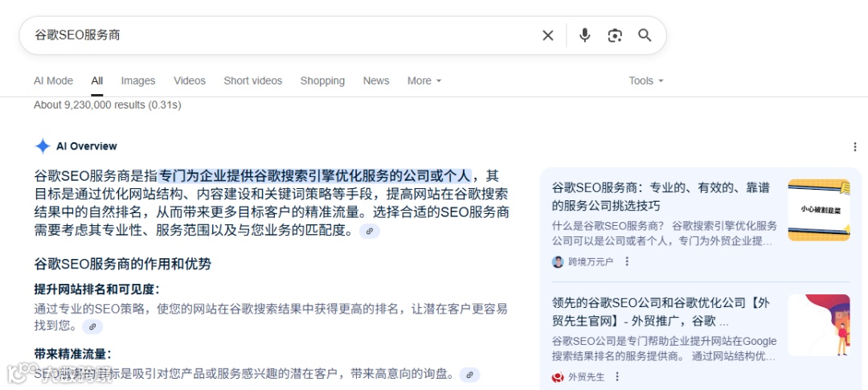Click the AI Overview label
Image resolution: width=868 pixels, height=390 pixels.
point(87,146)
